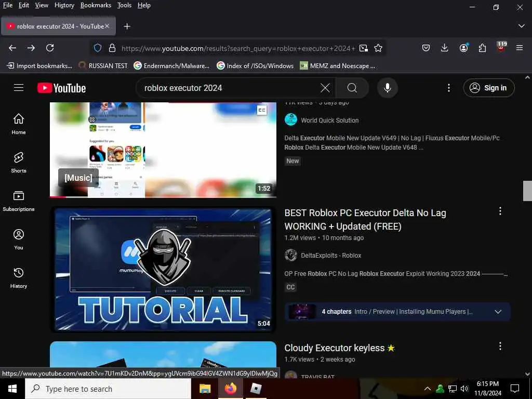Open the Firefox downloads arrow icon
The image size is (532, 399).
tap(445, 48)
